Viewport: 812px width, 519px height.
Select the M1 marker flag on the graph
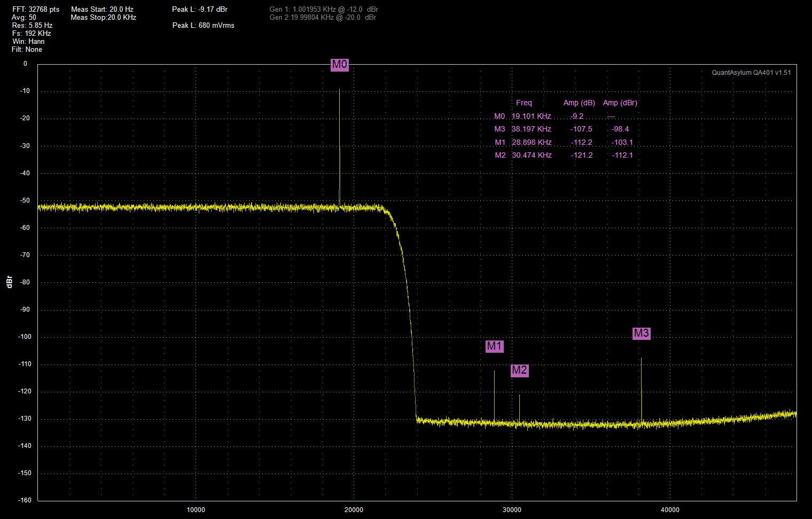click(x=495, y=346)
